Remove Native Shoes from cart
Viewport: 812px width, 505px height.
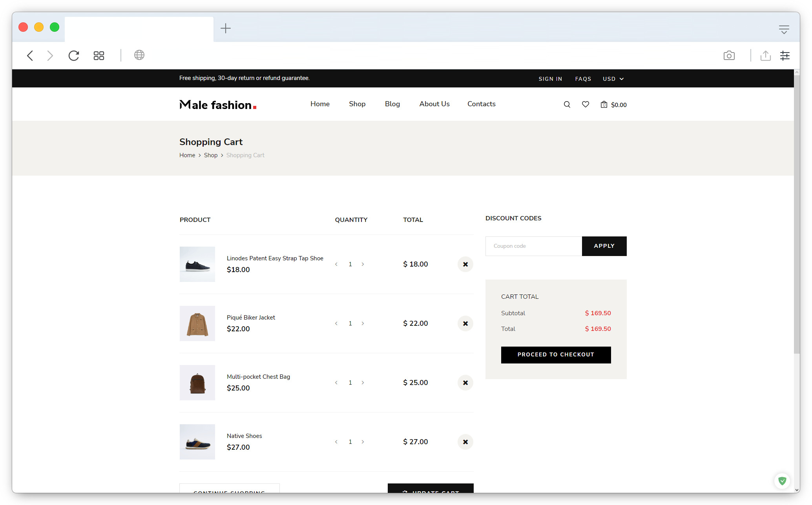pyautogui.click(x=465, y=442)
